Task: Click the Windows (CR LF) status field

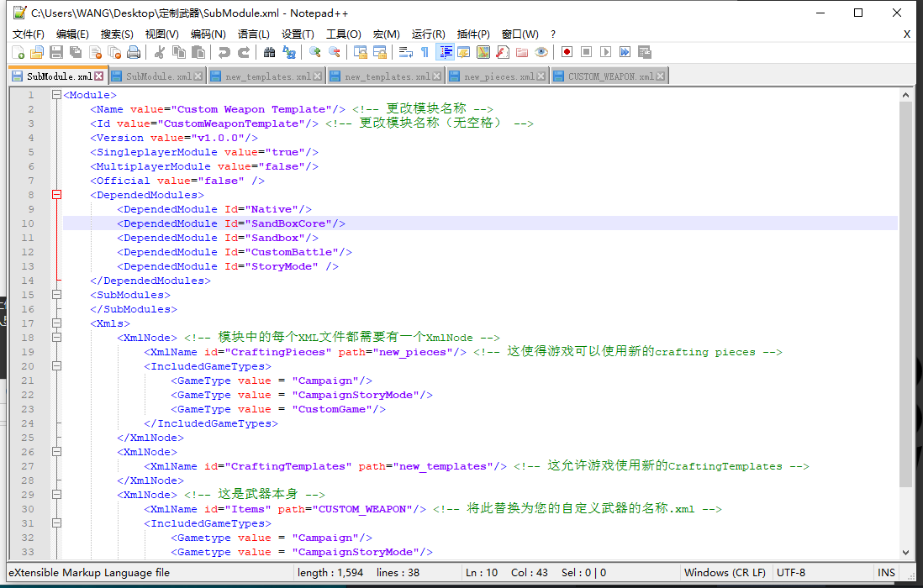Action: (x=725, y=573)
